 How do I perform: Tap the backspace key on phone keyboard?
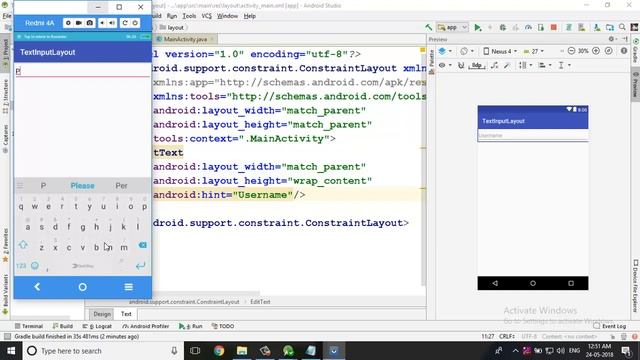pyautogui.click(x=142, y=245)
